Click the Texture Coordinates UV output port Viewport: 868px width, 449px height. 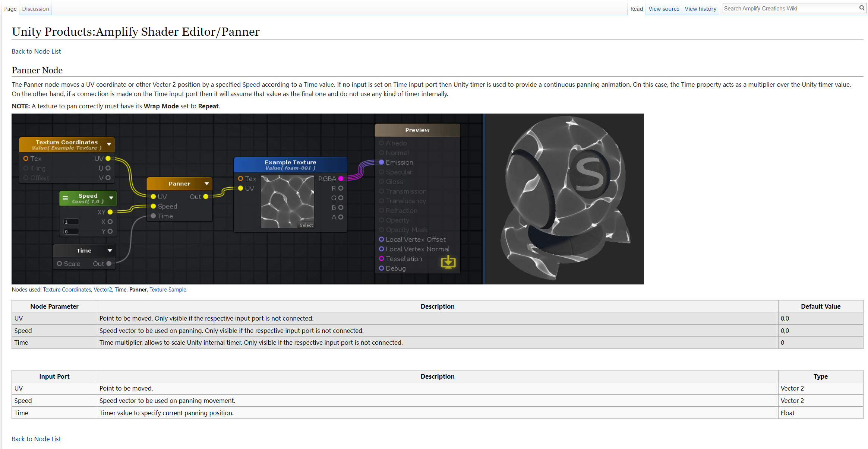point(108,159)
